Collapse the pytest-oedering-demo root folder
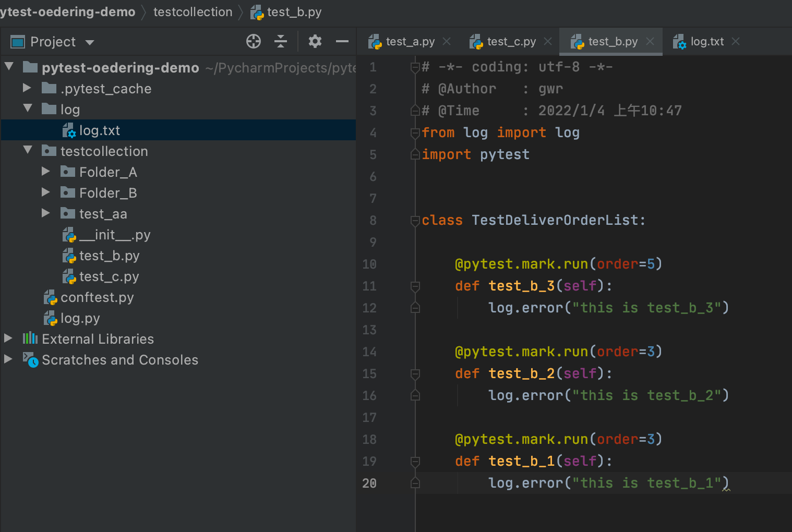Screen dimensions: 792x532 [x=9, y=66]
